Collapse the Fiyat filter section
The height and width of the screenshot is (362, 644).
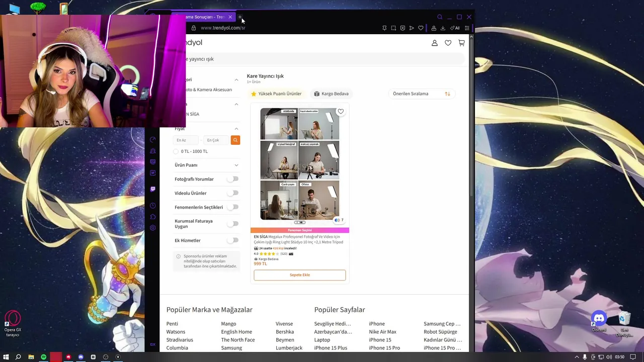pos(236,129)
